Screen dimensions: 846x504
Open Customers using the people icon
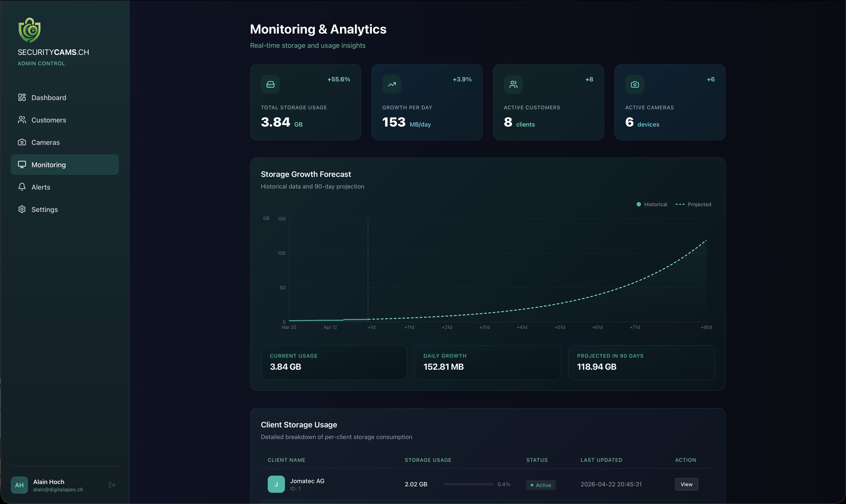tap(22, 120)
